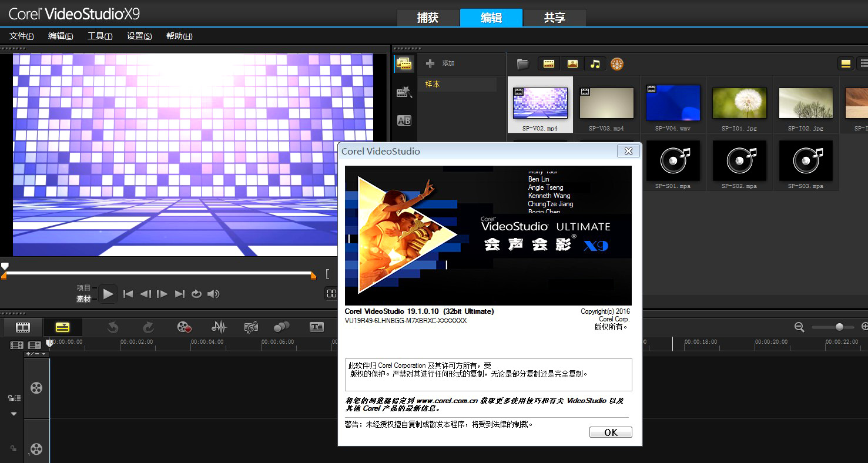The width and height of the screenshot is (868, 463).
Task: Click the preview scrubber bar
Action: [159, 273]
